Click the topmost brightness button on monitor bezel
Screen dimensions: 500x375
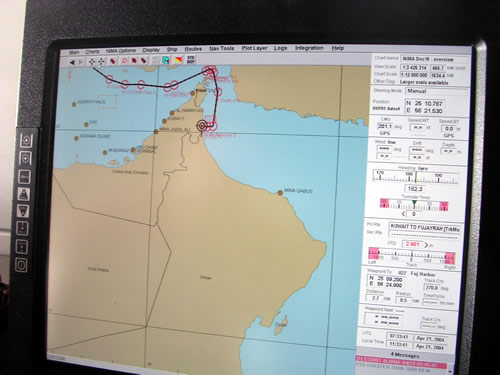pos(26,140)
